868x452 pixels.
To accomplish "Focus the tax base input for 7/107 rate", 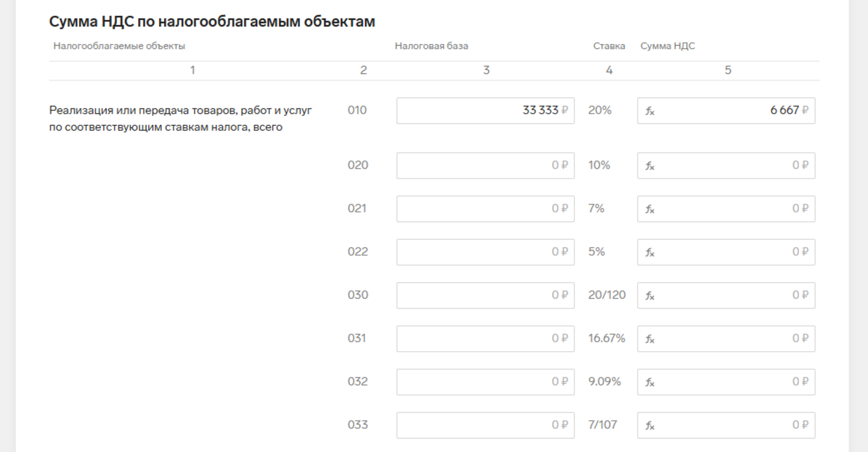I will 485,426.
